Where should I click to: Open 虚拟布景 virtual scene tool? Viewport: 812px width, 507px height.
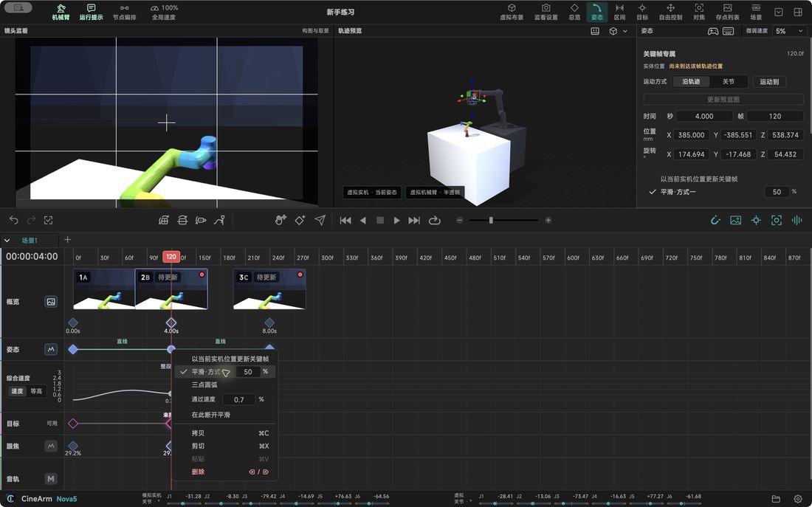point(511,12)
